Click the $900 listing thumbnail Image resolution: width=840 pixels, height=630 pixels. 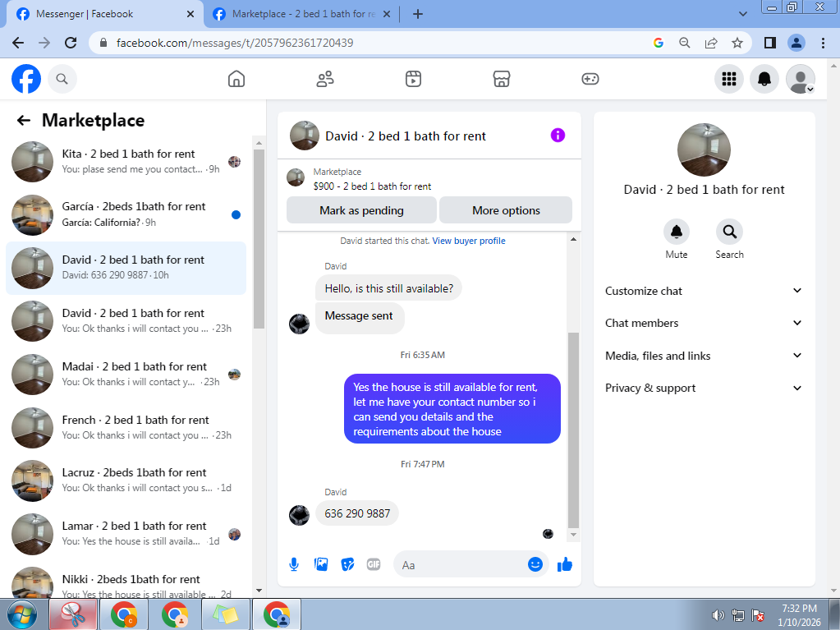point(295,177)
